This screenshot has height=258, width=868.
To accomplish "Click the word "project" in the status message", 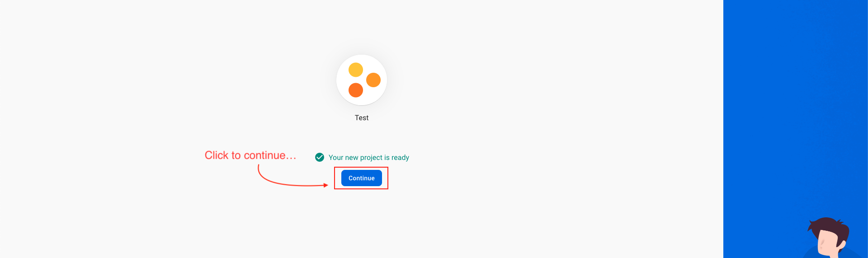I will tap(371, 157).
